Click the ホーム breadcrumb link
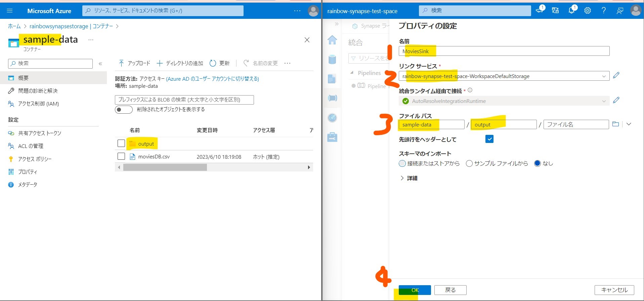Image resolution: width=644 pixels, height=301 pixels. 14,26
